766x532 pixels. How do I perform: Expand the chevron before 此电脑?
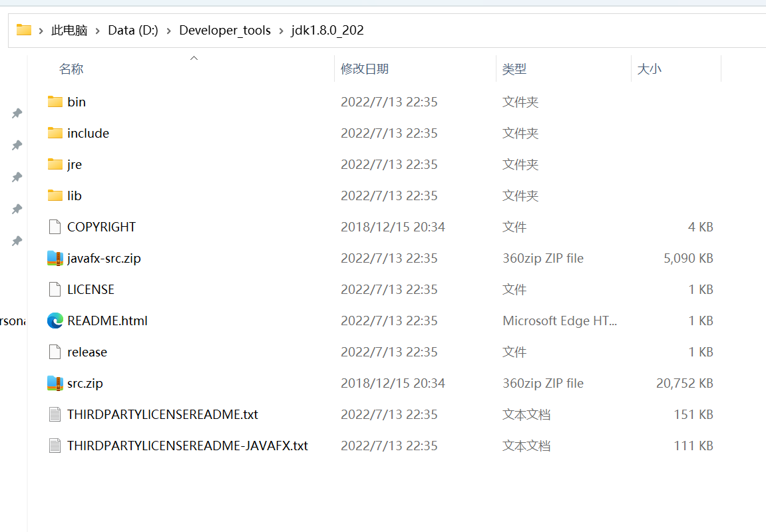tap(41, 31)
